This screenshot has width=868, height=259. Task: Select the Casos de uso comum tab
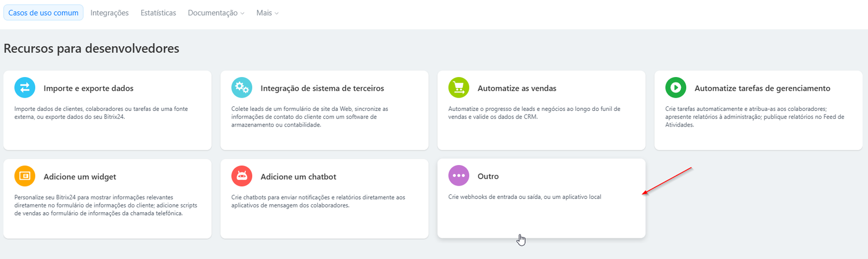tap(43, 12)
